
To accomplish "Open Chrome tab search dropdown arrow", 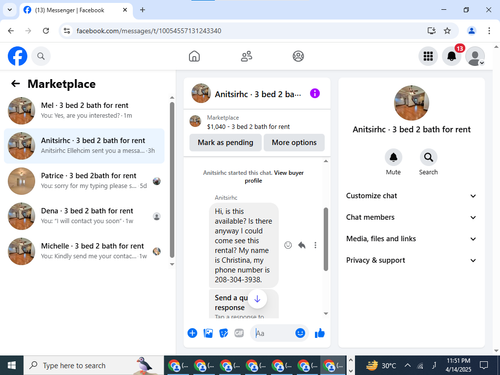I will tap(10, 10).
